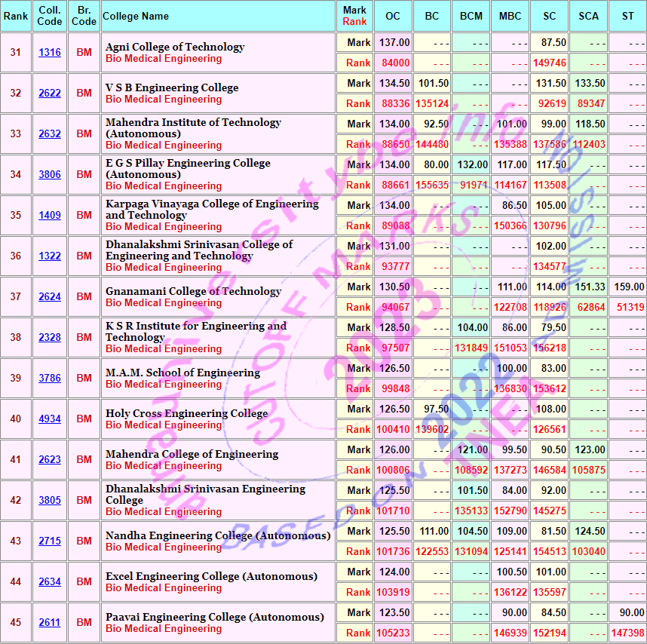Click the College Name column header
Screen dimensions: 647x644
coord(136,16)
